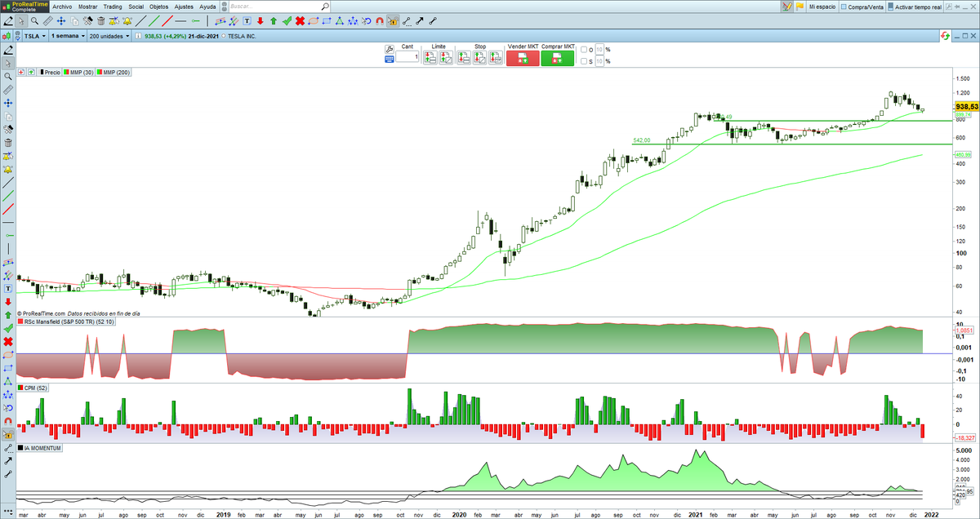
Task: Open the 200 unidades dropdown
Action: coord(109,36)
